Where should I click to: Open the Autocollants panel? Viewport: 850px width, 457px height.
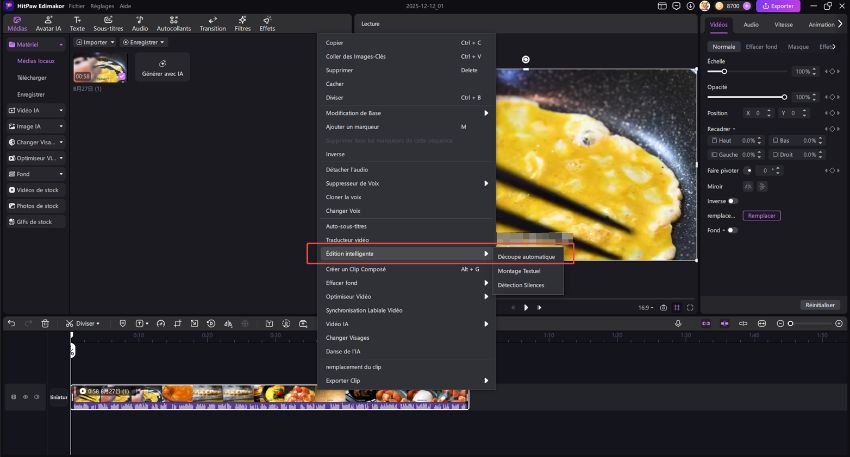[x=173, y=24]
